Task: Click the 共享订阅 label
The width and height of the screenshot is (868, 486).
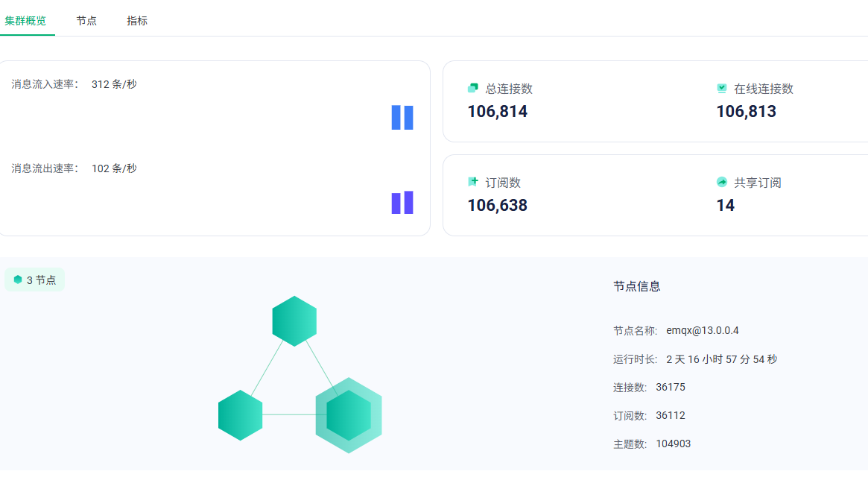Action: (757, 183)
